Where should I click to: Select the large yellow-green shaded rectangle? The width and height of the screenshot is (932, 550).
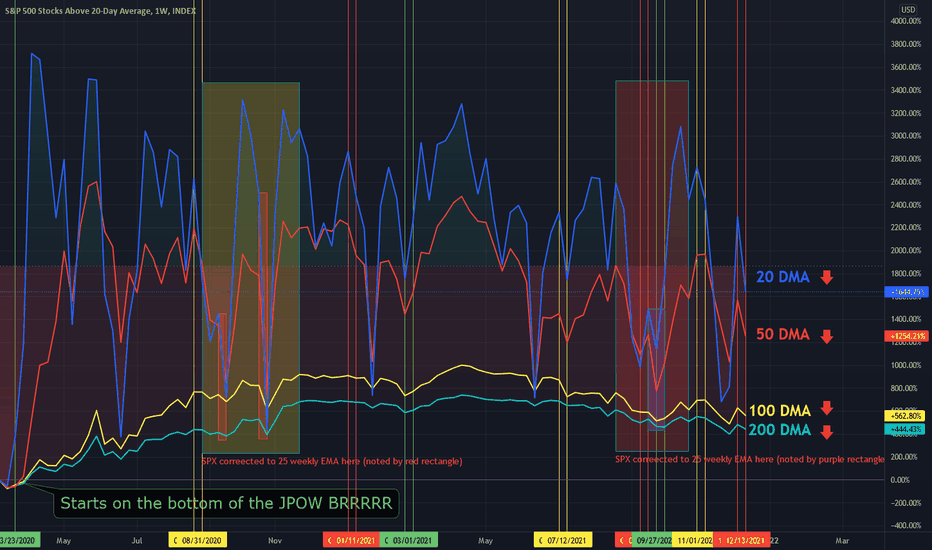point(250,268)
